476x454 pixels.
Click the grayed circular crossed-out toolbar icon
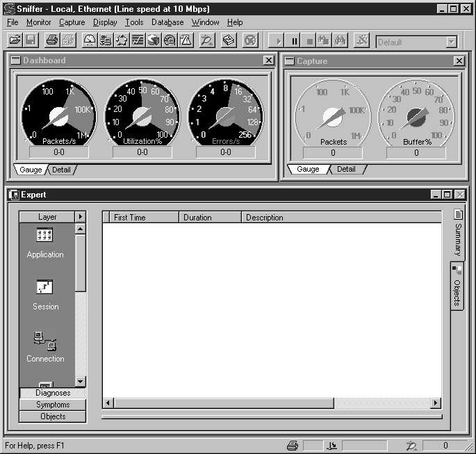pos(250,40)
